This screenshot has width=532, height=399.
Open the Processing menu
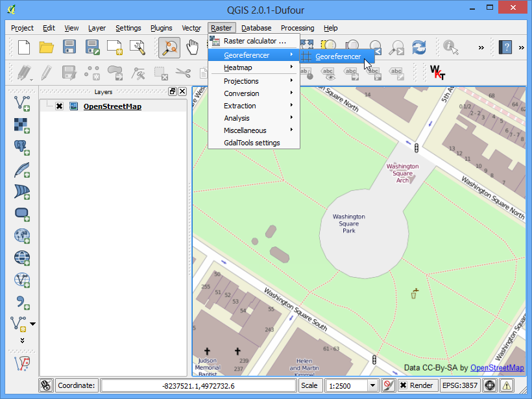pos(297,28)
